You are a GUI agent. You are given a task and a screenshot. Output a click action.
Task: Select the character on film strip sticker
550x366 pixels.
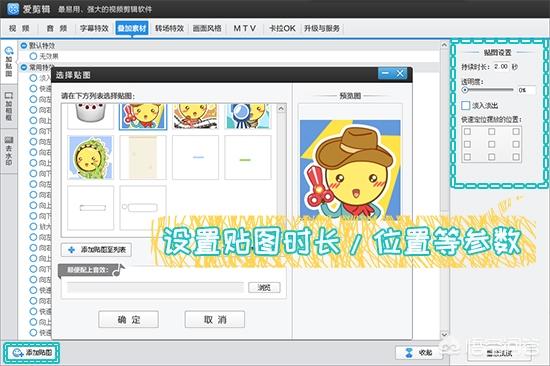[x=195, y=116]
